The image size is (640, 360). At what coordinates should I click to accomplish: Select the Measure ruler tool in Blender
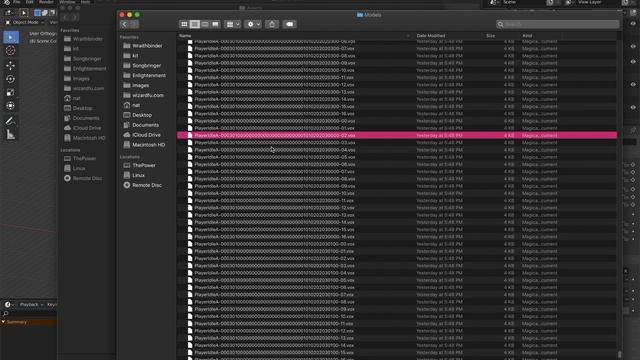(x=11, y=135)
